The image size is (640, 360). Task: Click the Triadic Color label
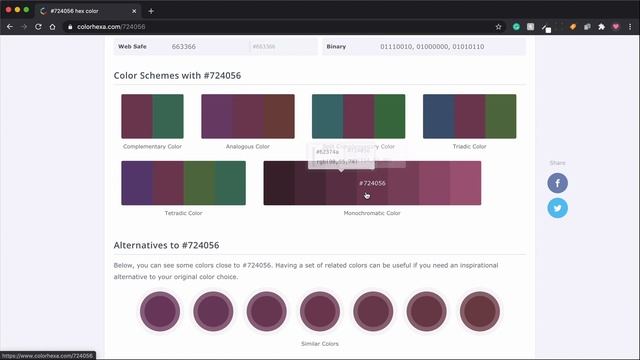click(x=469, y=146)
